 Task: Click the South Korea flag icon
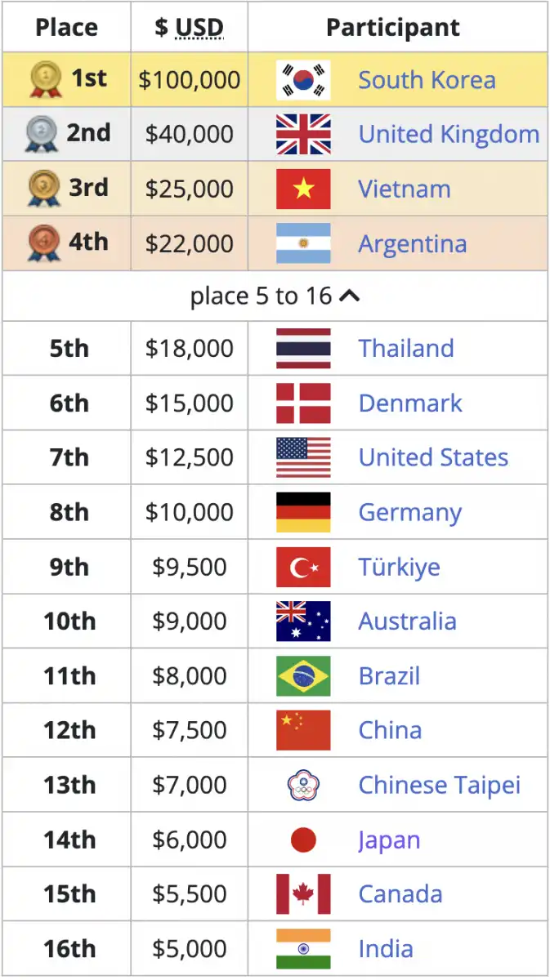tap(303, 80)
